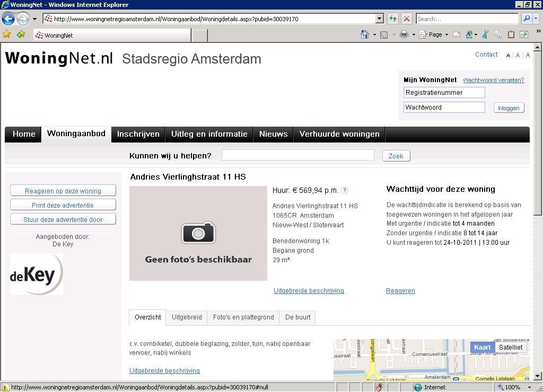The image size is (543, 392).
Task: Print the page using the printer icon
Action: point(404,34)
